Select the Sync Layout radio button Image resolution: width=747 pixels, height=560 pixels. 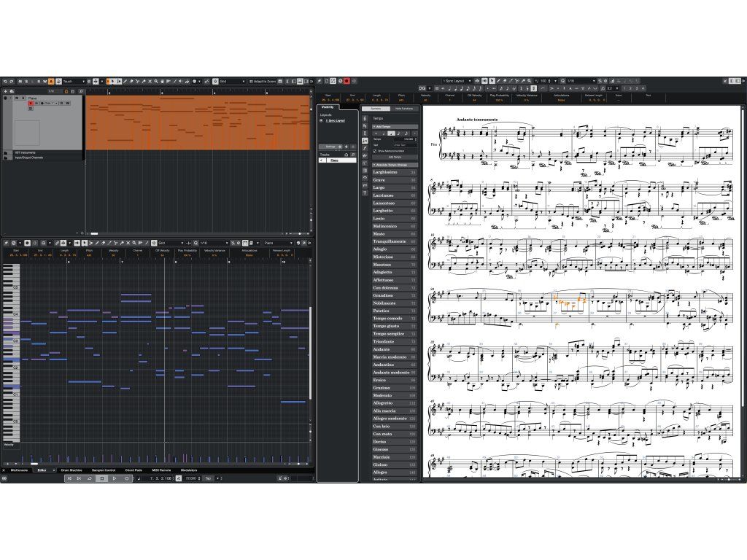pos(322,120)
